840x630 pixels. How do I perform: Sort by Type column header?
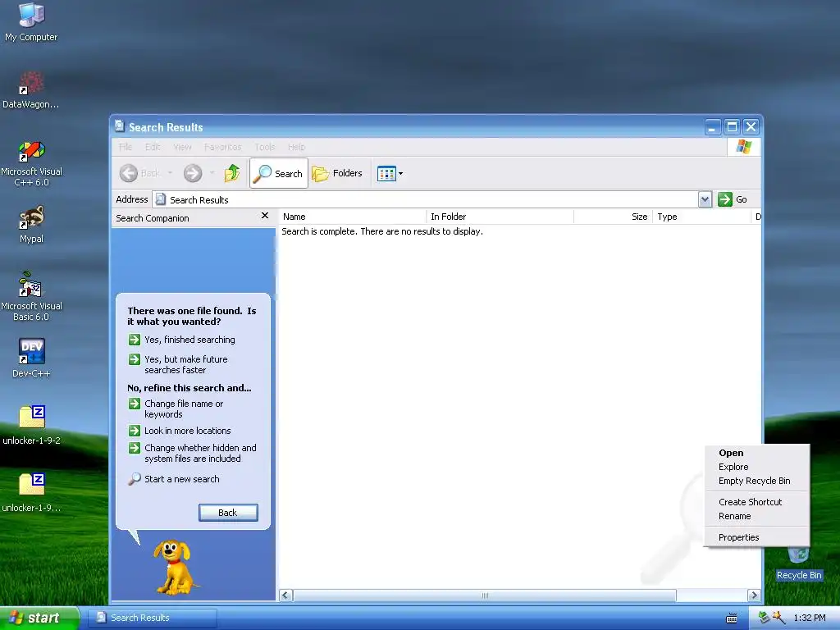coord(702,217)
